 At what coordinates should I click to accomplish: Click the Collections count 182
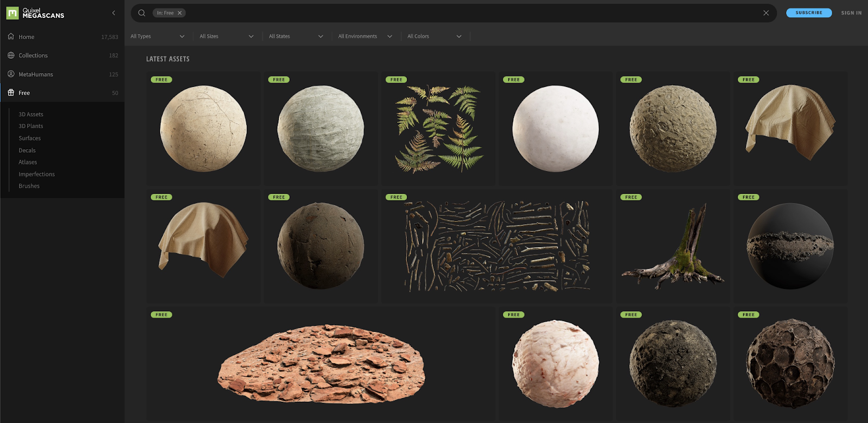click(113, 55)
